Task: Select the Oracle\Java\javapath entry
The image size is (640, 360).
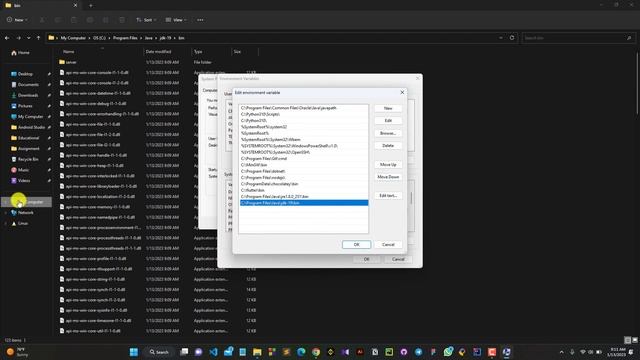Action: 304,108
